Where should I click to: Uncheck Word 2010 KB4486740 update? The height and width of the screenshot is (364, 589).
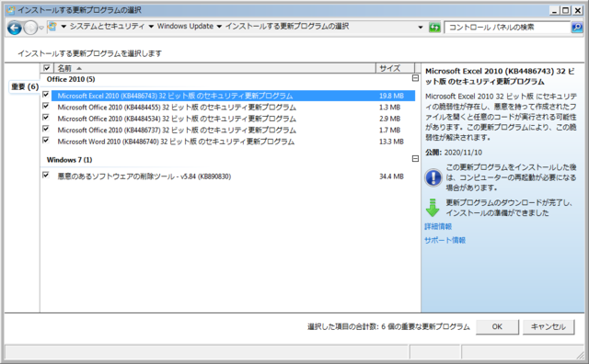pyautogui.click(x=46, y=141)
